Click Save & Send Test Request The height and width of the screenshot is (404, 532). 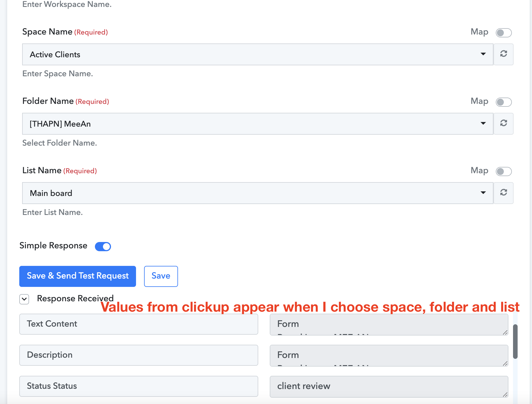pos(78,276)
